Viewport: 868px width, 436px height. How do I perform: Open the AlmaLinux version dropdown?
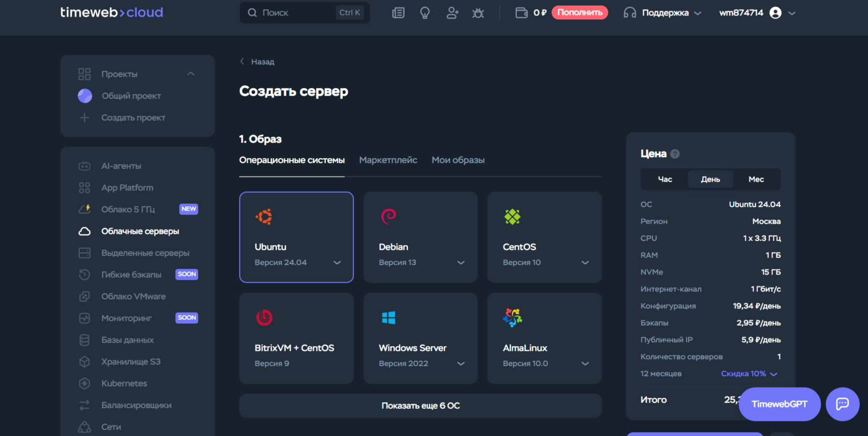(x=585, y=363)
